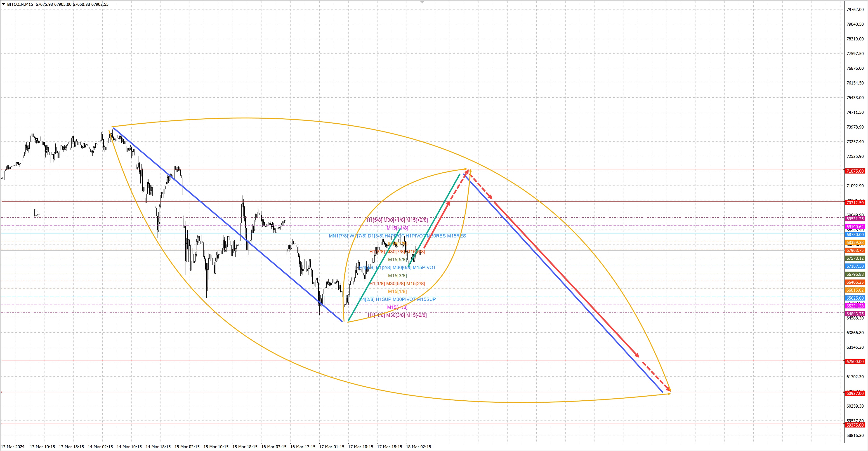Click the 14 Mar 02:15 time axis label
Image resolution: width=868 pixels, height=451 pixels.
pyautogui.click(x=100, y=447)
